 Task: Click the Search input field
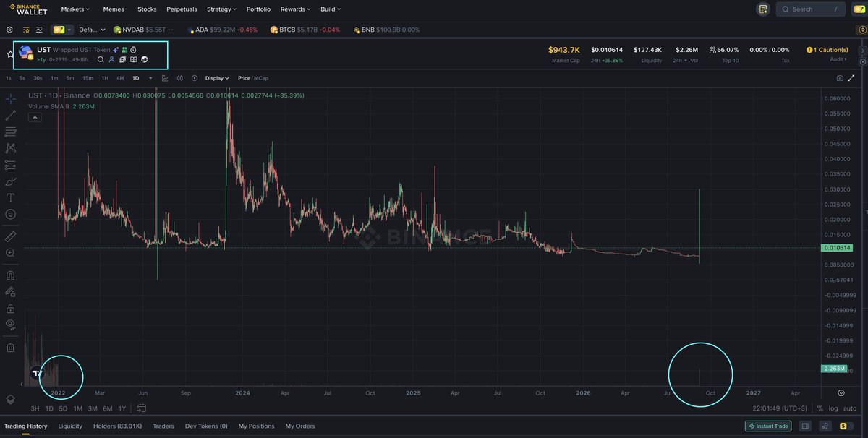point(811,9)
